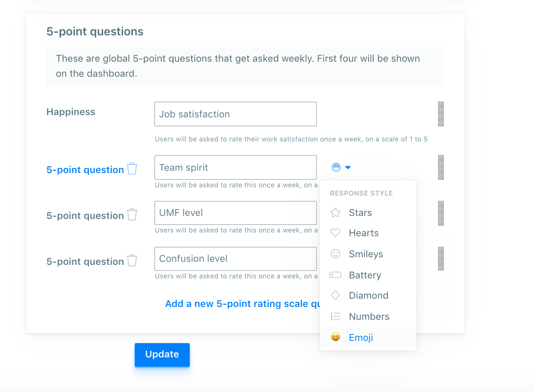Delete the Confusion level question
The height and width of the screenshot is (392, 533).
132,260
